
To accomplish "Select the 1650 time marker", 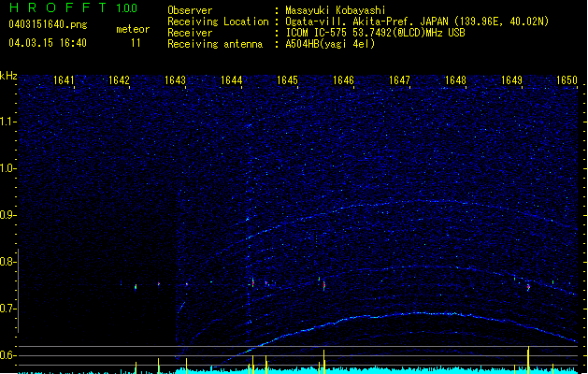I will [566, 80].
